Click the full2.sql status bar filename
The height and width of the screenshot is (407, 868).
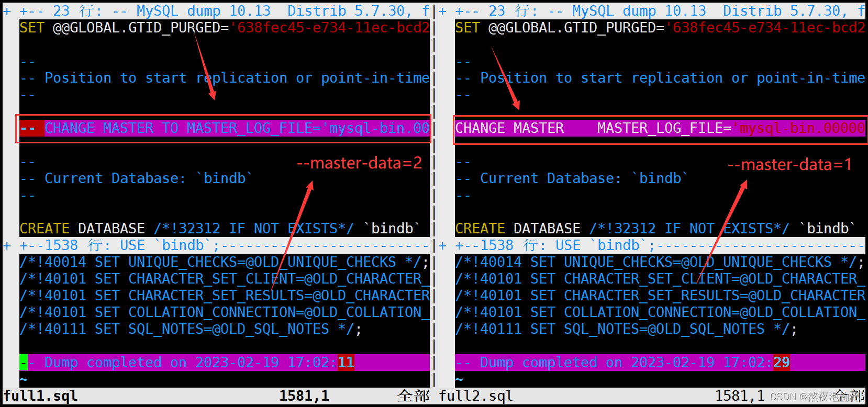[476, 396]
